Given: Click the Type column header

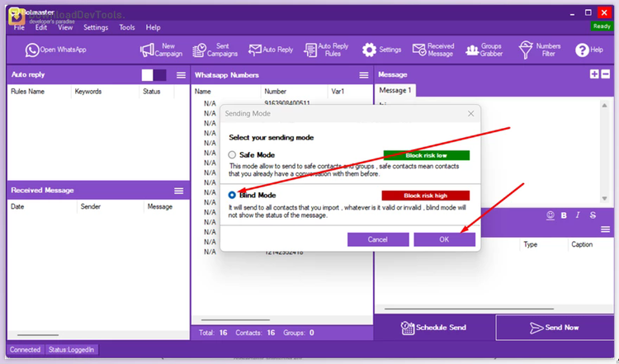Looking at the screenshot, I should [530, 244].
